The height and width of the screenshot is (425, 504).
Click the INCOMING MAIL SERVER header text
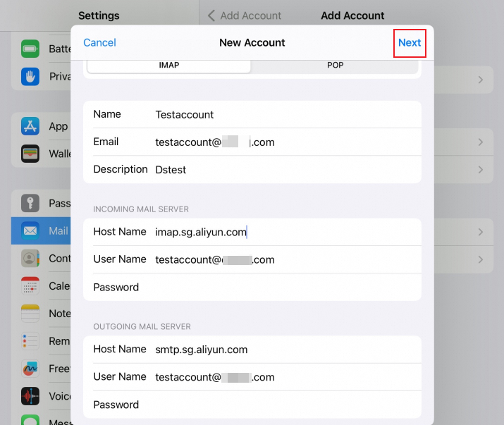[141, 209]
